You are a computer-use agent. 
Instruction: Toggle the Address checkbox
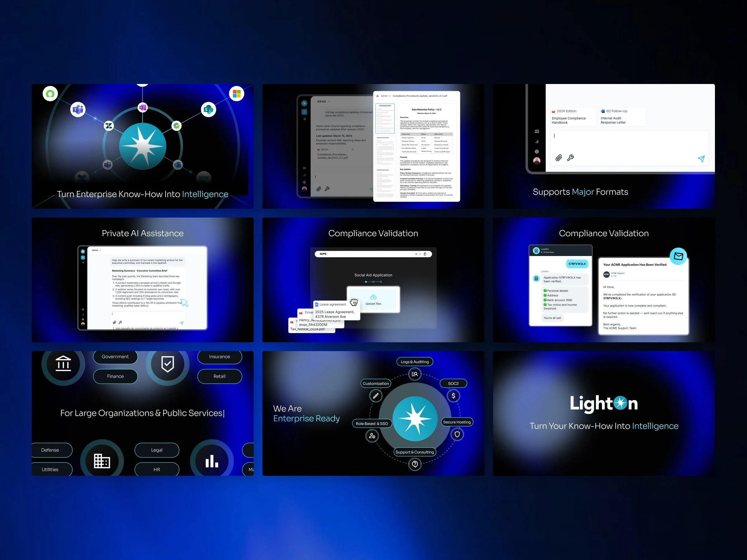tap(545, 295)
